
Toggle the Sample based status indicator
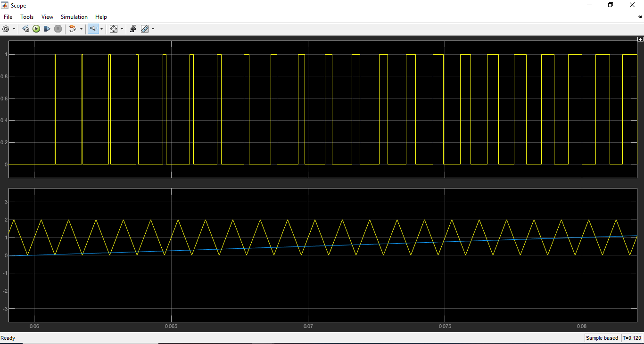click(602, 338)
